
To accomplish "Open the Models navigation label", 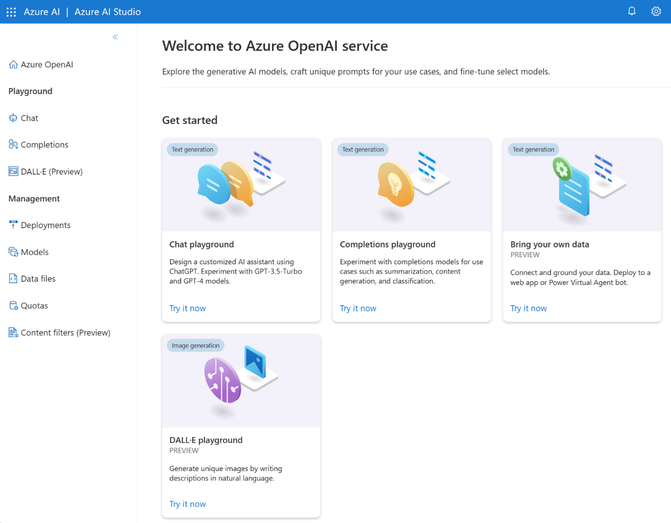I will (x=35, y=252).
